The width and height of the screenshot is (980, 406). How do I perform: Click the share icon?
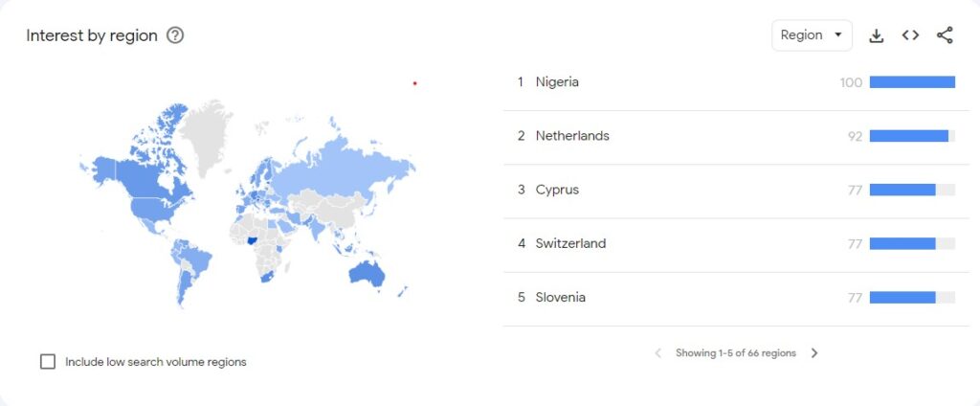point(945,35)
